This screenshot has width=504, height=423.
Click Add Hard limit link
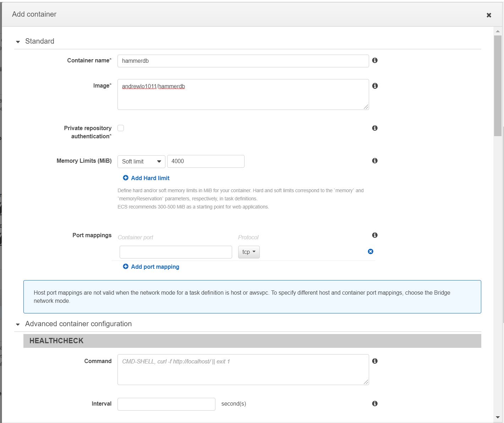(150, 178)
